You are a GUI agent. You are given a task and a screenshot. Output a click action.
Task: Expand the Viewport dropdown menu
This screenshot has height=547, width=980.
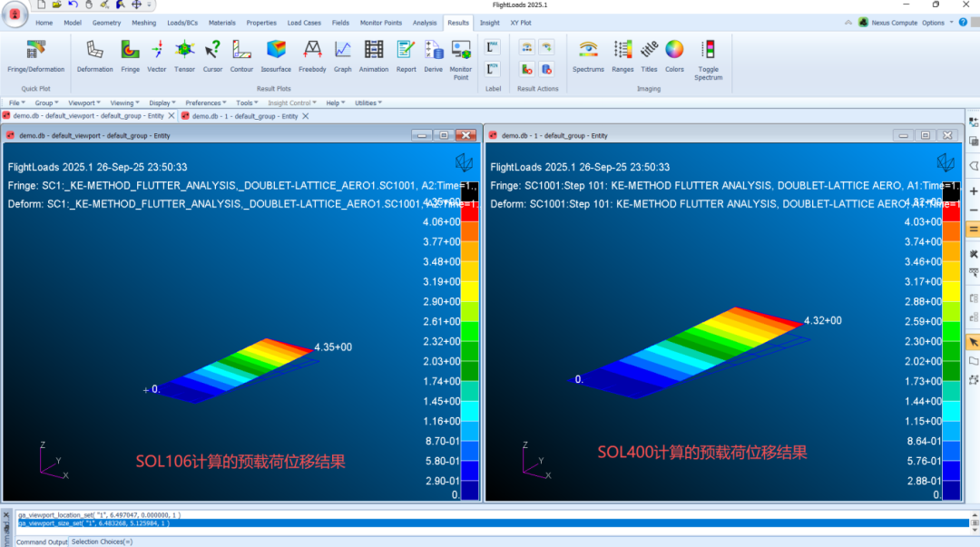point(84,103)
